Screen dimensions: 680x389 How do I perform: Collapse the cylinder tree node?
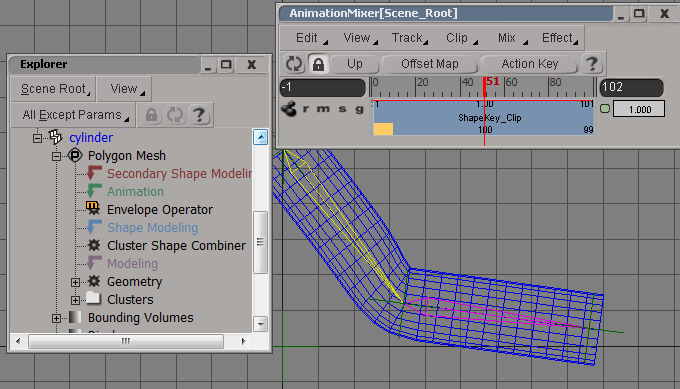[38, 138]
